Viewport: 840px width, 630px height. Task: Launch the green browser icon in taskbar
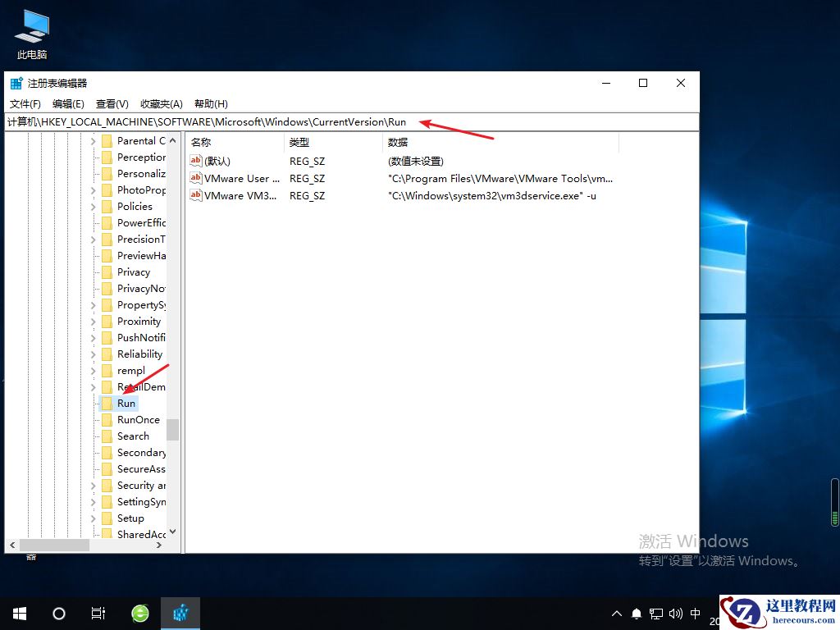coord(139,613)
